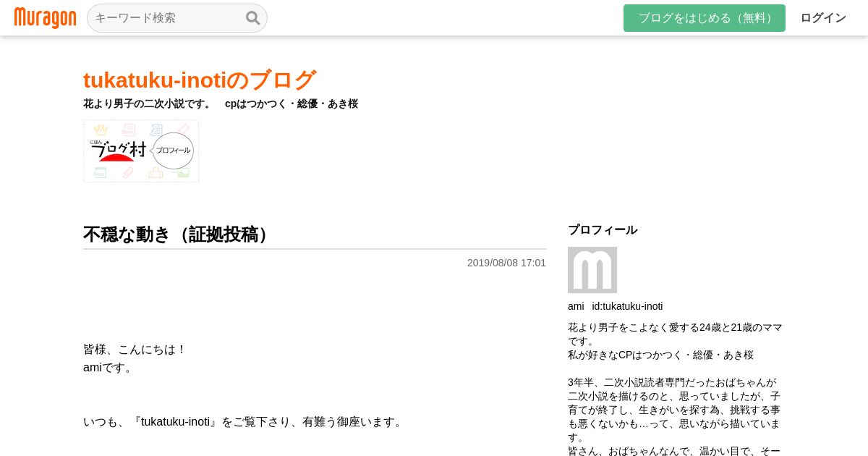The height and width of the screenshot is (456, 868).
Task: Click the magnifying glass search icon
Action: (x=252, y=18)
